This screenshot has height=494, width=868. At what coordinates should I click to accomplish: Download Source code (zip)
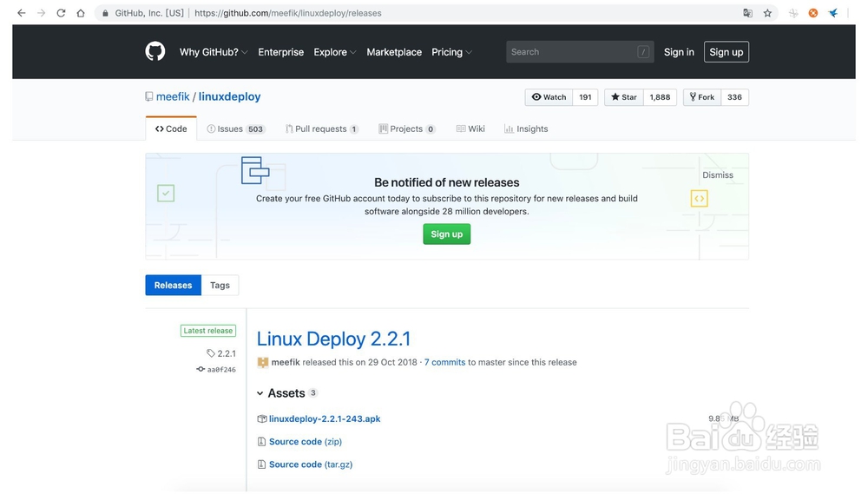click(306, 441)
